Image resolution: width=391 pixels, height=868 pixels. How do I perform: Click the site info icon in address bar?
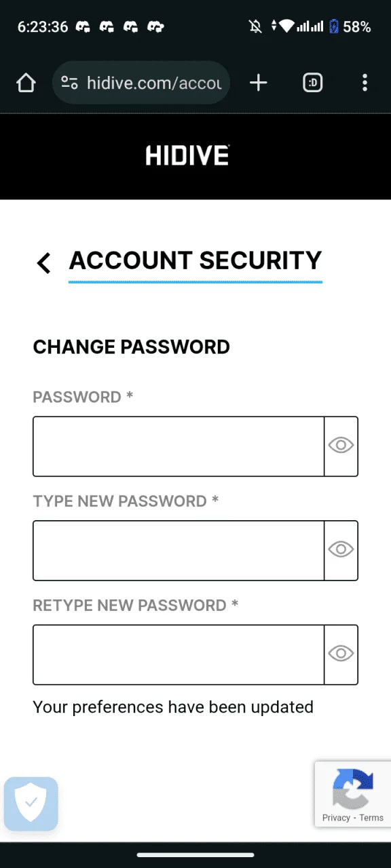pos(69,83)
